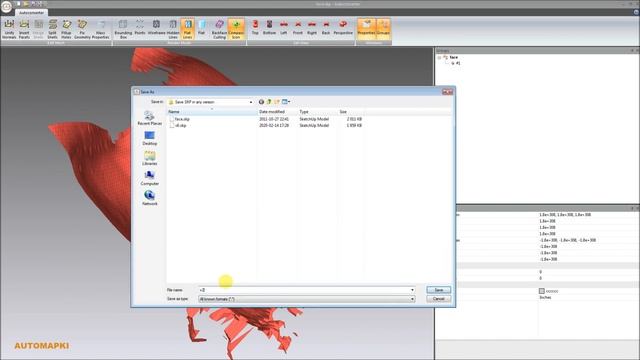Click the back navigation icon in Save As

point(261,102)
